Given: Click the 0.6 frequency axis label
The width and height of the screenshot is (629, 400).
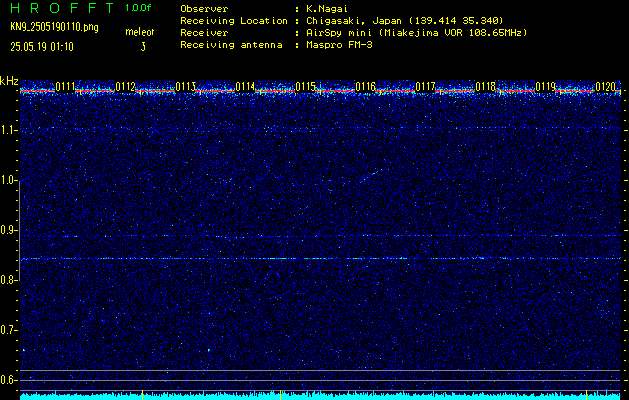Looking at the screenshot, I should pyautogui.click(x=8, y=380).
